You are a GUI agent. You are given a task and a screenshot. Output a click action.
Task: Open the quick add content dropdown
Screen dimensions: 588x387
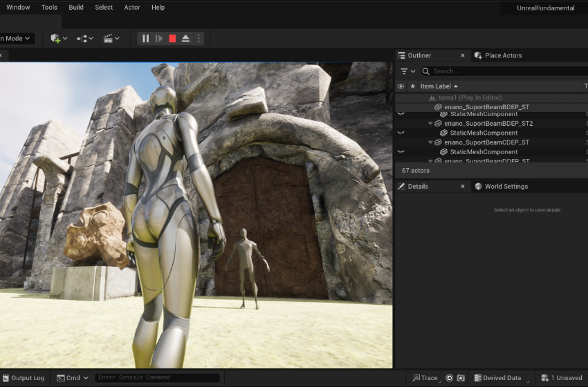tap(59, 38)
